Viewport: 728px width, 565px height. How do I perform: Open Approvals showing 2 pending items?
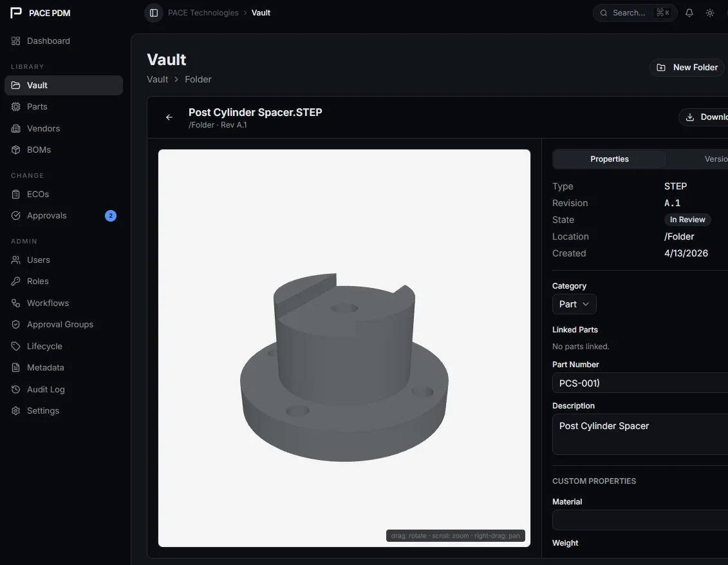47,215
